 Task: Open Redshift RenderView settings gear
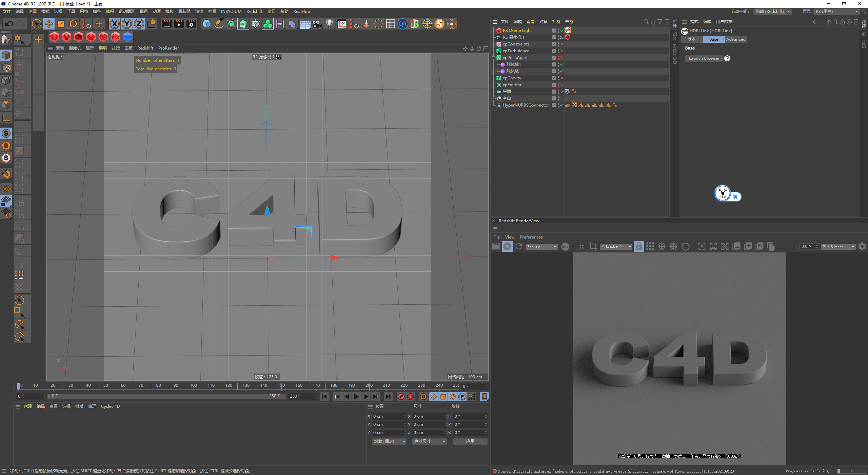click(862, 247)
